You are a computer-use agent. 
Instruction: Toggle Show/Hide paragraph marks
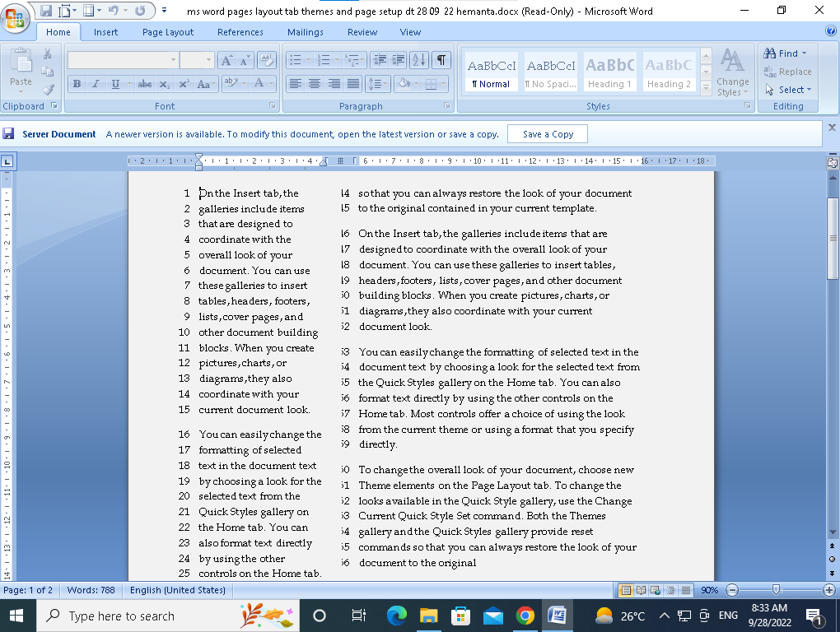point(442,60)
